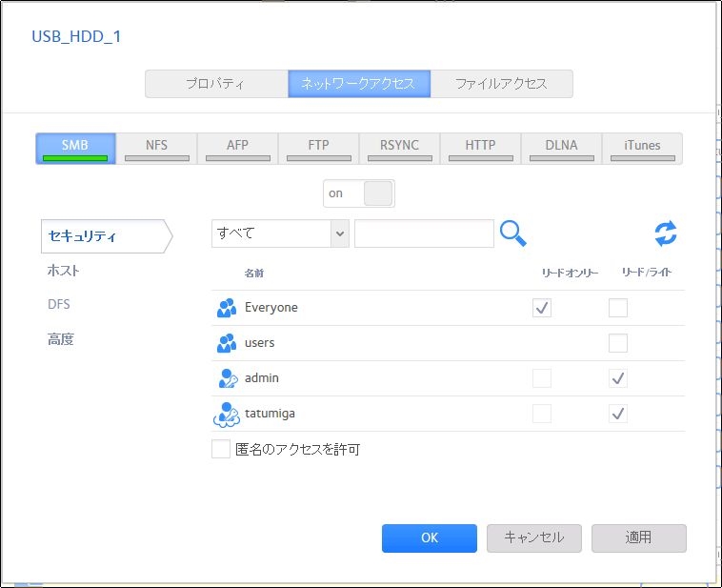Click the tatumiga cloud user icon
The image size is (722, 588).
pyautogui.click(x=227, y=415)
